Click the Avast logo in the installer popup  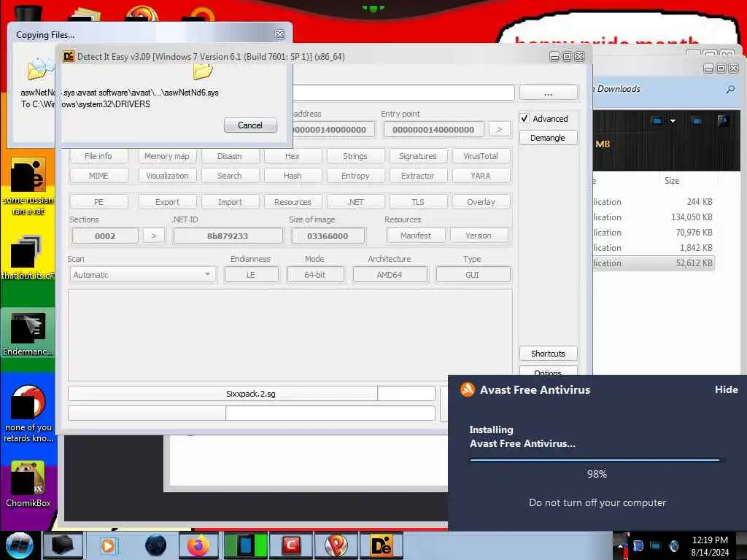[468, 389]
